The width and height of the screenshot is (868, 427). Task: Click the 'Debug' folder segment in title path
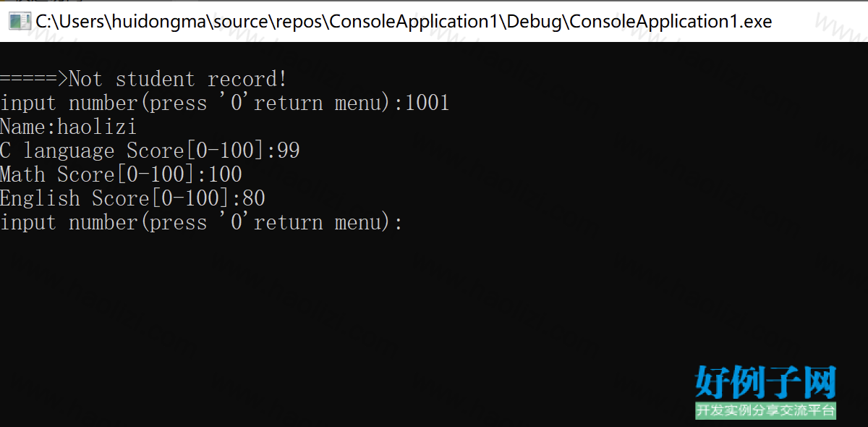click(x=535, y=21)
